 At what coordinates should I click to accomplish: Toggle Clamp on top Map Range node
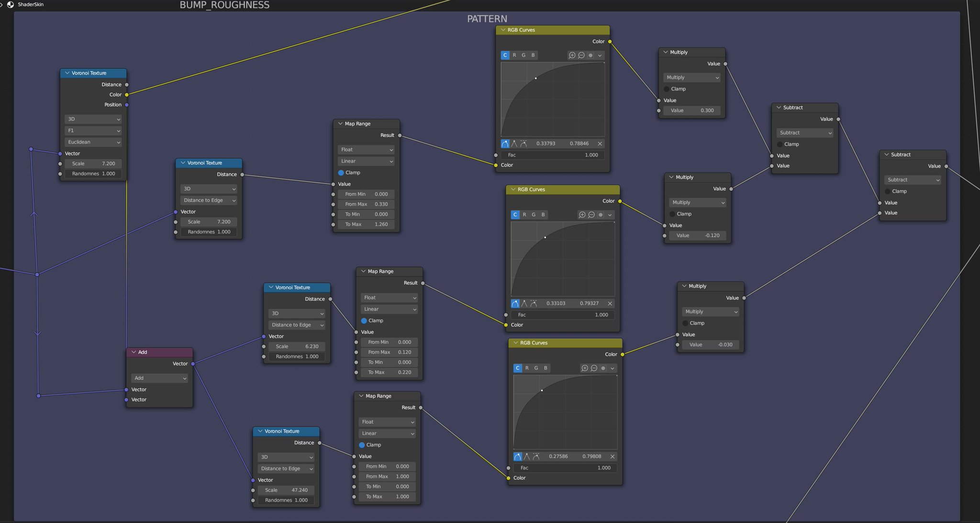click(341, 173)
